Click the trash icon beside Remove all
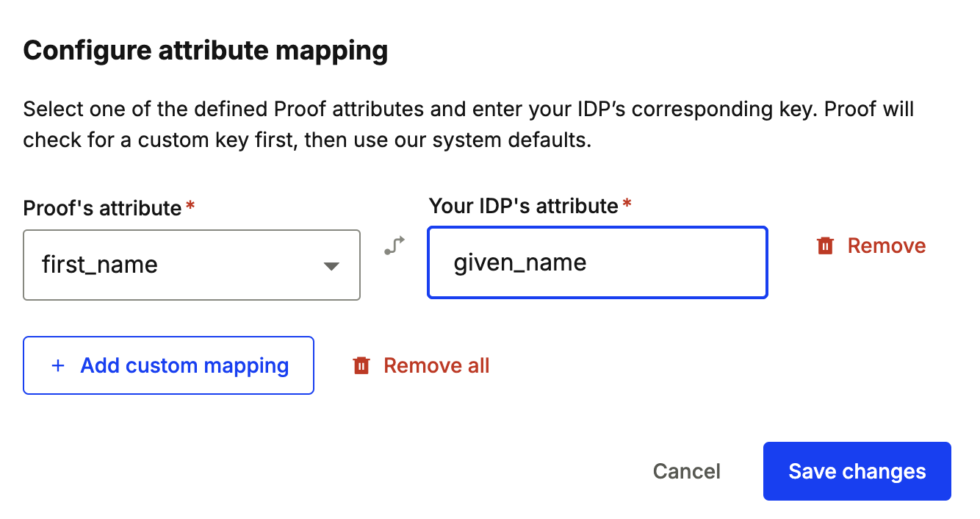 coord(361,365)
